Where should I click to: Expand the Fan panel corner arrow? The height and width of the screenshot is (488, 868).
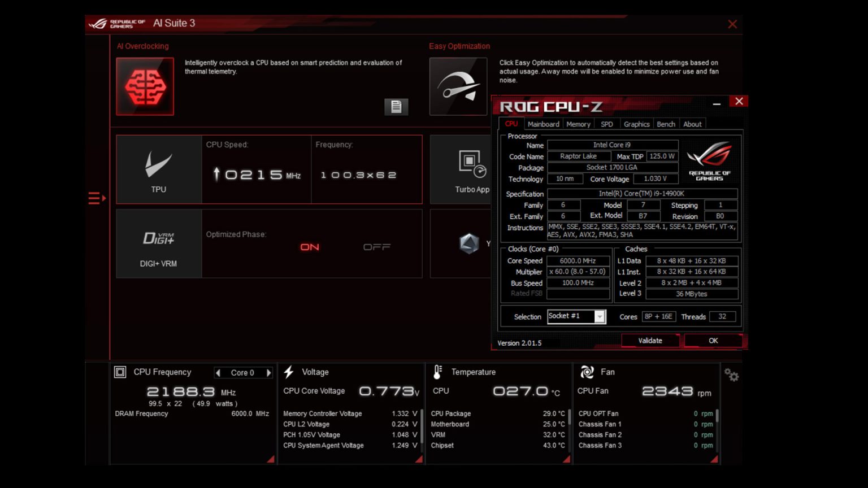click(714, 459)
